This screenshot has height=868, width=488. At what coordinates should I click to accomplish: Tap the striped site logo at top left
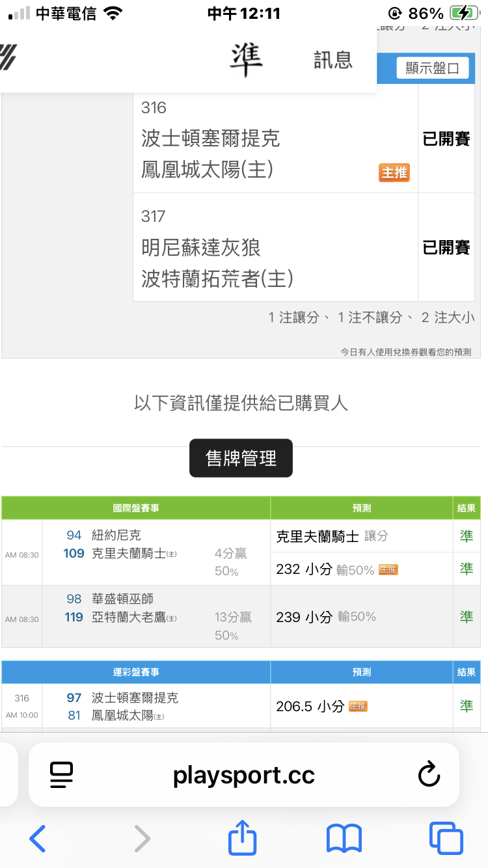(x=8, y=57)
